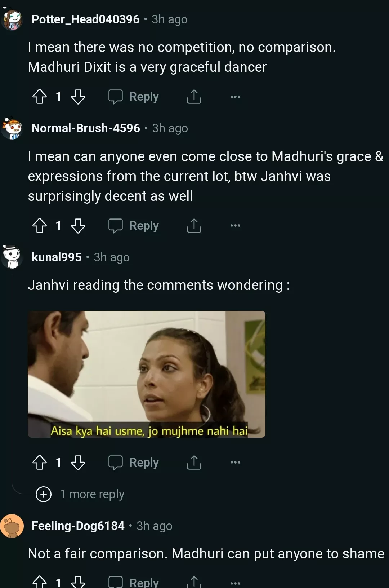This screenshot has height=588, width=389.
Task: Open the 'Aisa kya hai usme' meme image
Action: 147,374
